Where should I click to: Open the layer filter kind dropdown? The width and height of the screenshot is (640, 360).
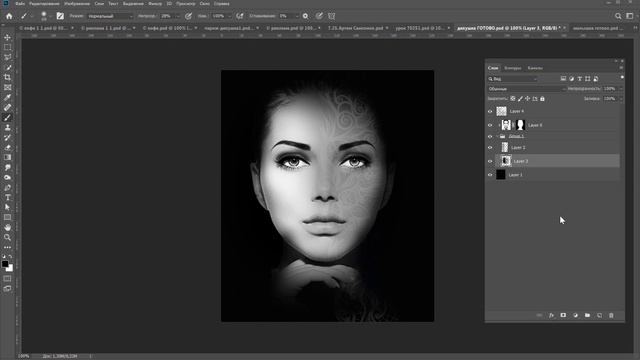point(513,79)
